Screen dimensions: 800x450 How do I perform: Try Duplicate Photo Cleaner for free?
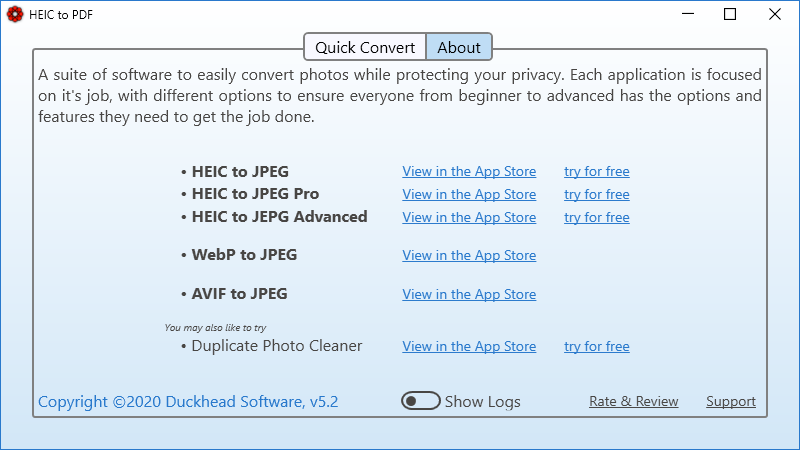(x=596, y=346)
